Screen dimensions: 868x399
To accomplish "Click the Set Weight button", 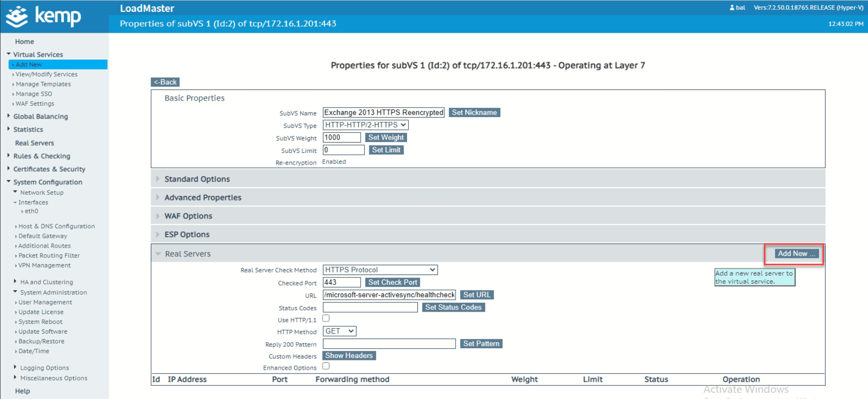I will point(386,138).
